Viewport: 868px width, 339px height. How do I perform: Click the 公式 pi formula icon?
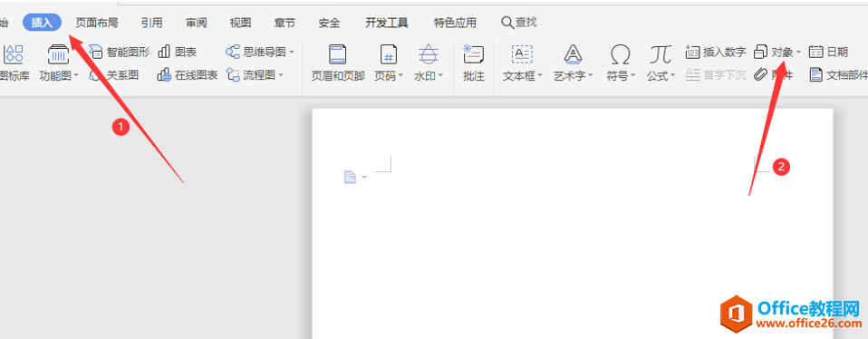point(661,54)
